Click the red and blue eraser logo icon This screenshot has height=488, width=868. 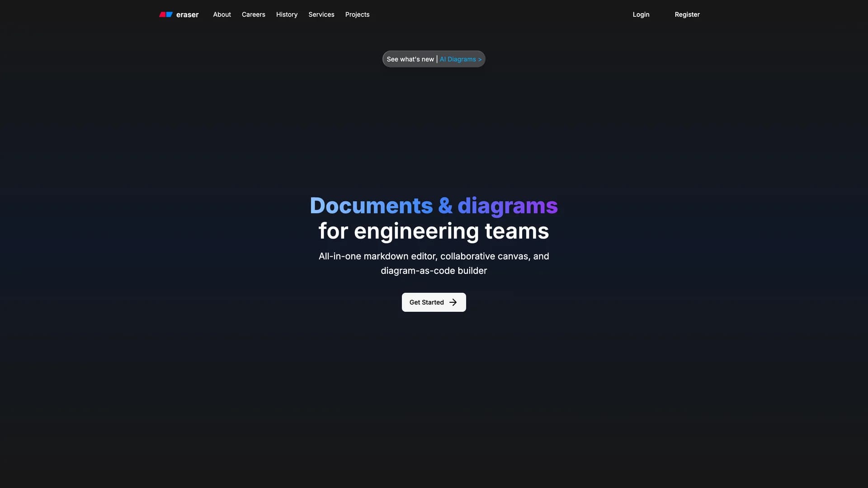tap(166, 14)
